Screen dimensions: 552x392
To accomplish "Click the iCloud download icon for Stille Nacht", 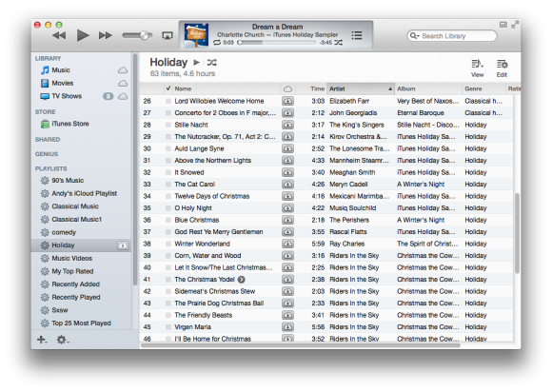I will (287, 125).
